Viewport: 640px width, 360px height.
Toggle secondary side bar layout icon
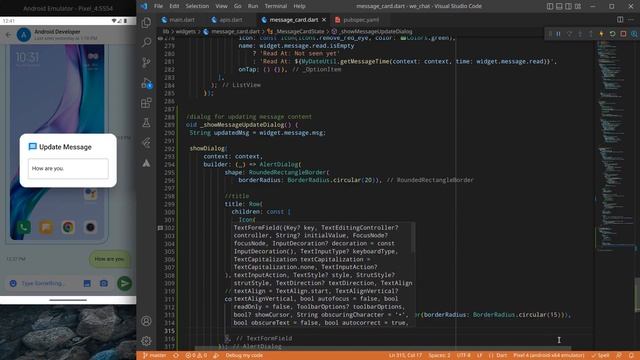(569, 6)
